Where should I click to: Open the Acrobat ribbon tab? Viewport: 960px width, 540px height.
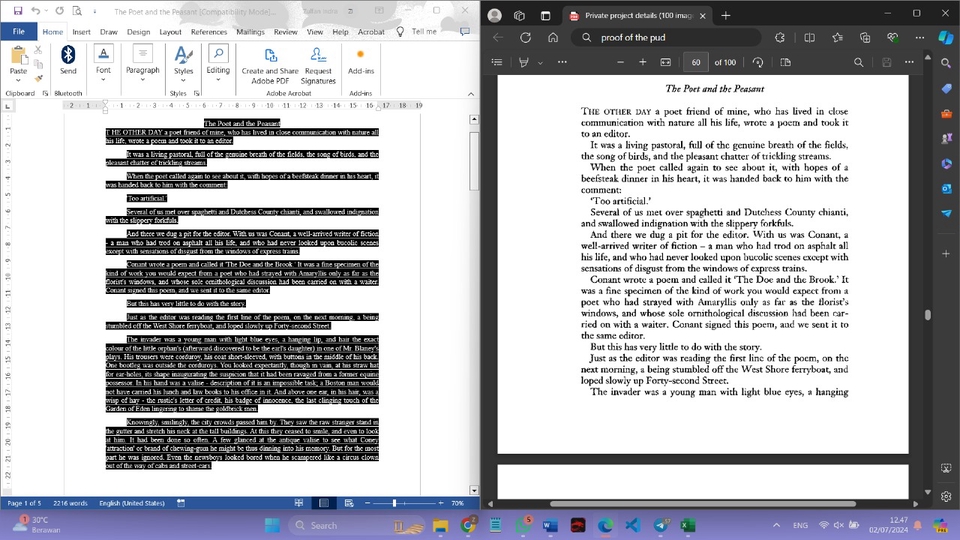(x=371, y=32)
